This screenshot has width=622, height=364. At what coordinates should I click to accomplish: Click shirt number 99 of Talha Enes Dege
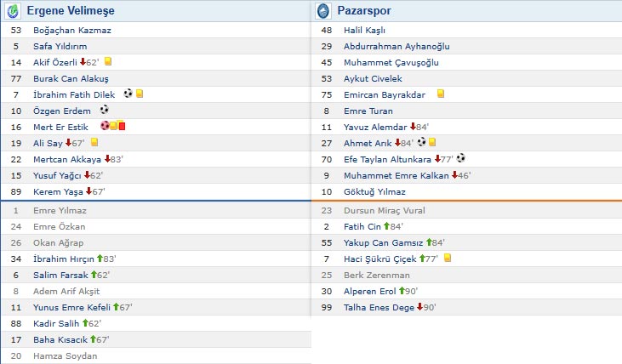[x=326, y=307]
